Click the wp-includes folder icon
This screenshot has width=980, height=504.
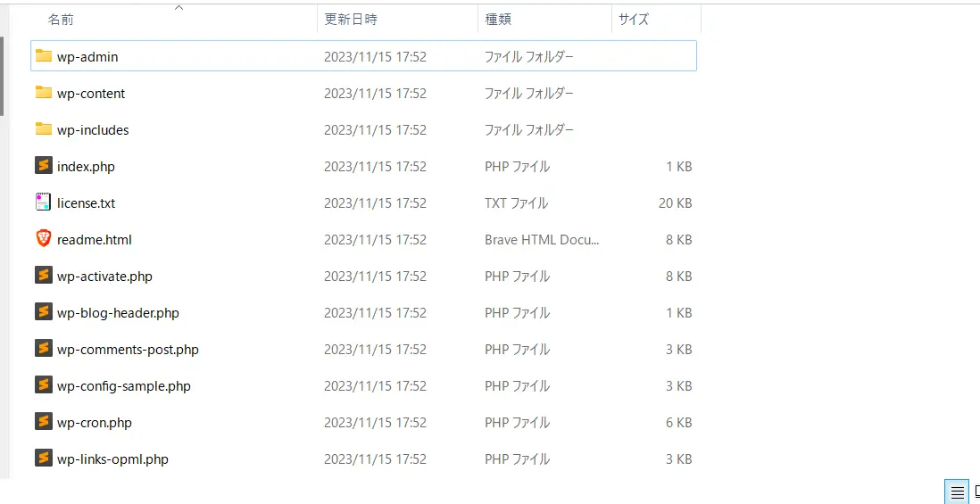pos(44,129)
